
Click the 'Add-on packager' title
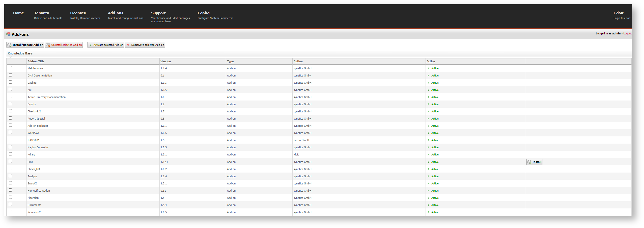[x=38, y=126]
